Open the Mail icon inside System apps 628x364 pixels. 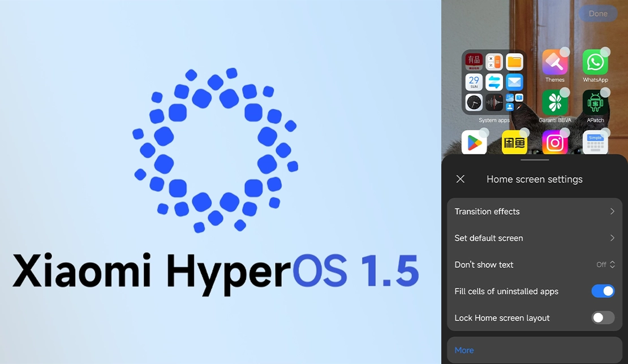tap(514, 82)
